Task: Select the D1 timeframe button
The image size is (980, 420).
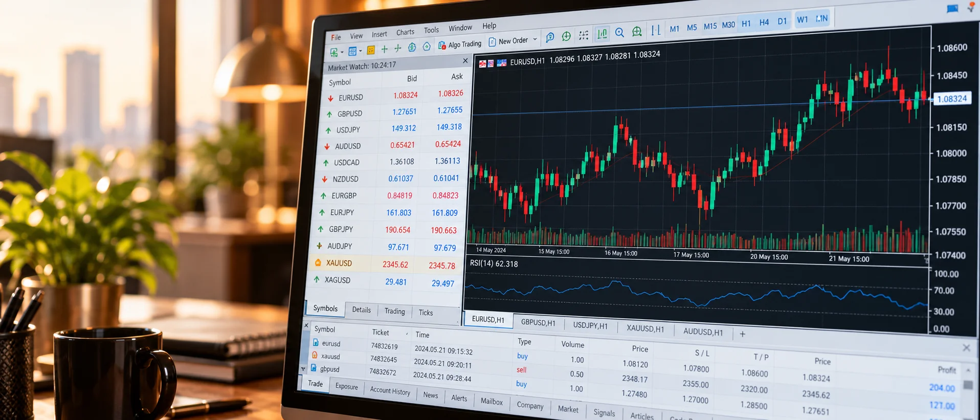Action: 782,21
